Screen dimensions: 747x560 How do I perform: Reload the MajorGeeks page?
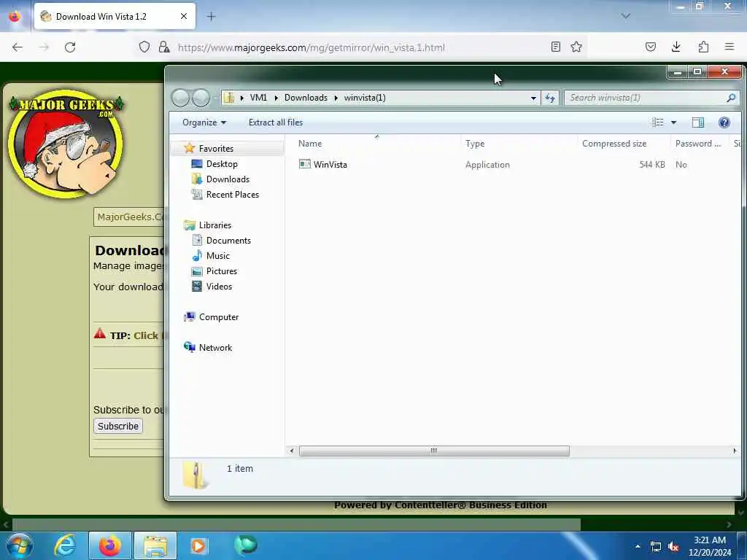[x=70, y=47]
